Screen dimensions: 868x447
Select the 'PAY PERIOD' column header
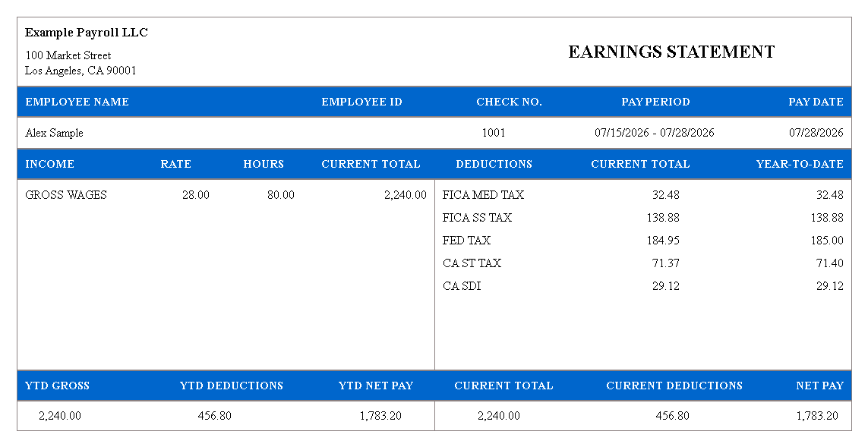(655, 102)
